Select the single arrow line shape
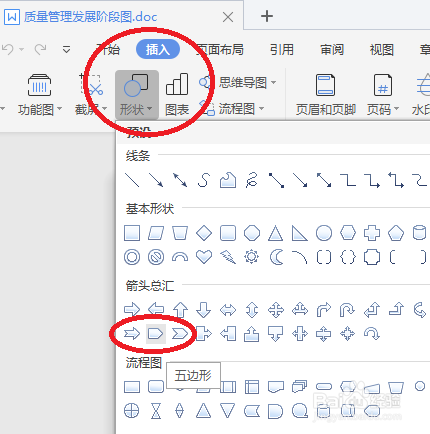 click(156, 180)
